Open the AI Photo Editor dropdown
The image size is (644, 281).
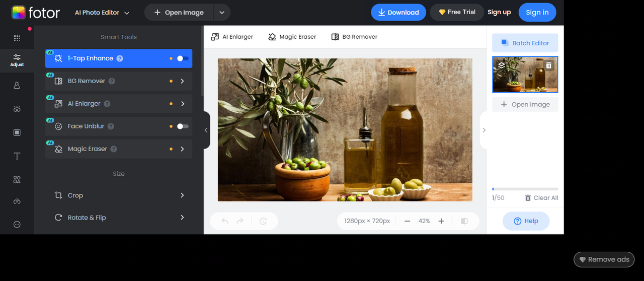tap(102, 13)
